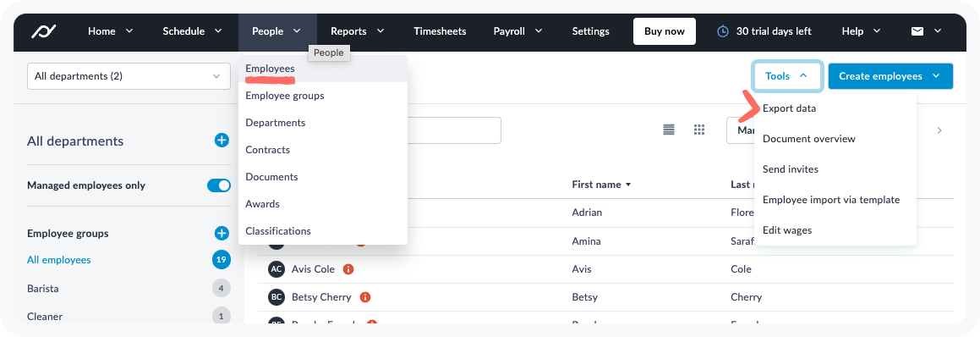The height and width of the screenshot is (337, 980).
Task: Add an employee group with plus icon
Action: tap(222, 233)
